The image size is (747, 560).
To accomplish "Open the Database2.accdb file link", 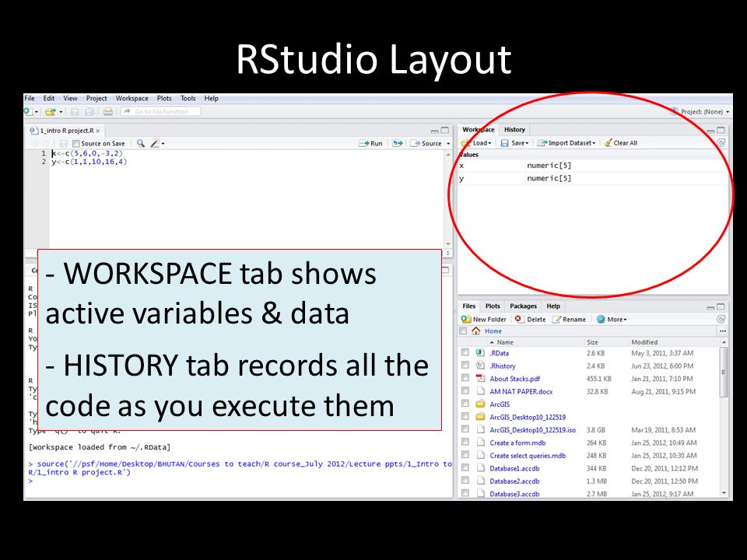I will [x=514, y=481].
